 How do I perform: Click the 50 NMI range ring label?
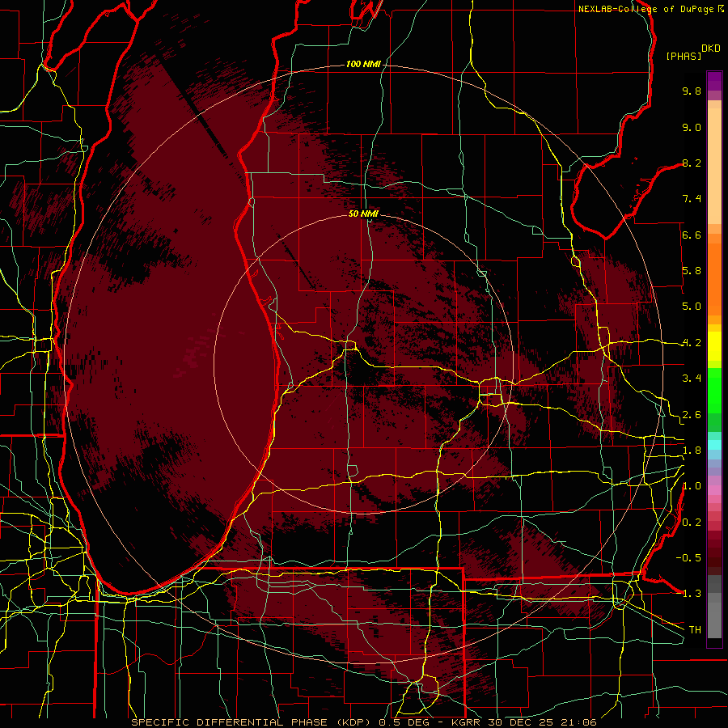[363, 214]
